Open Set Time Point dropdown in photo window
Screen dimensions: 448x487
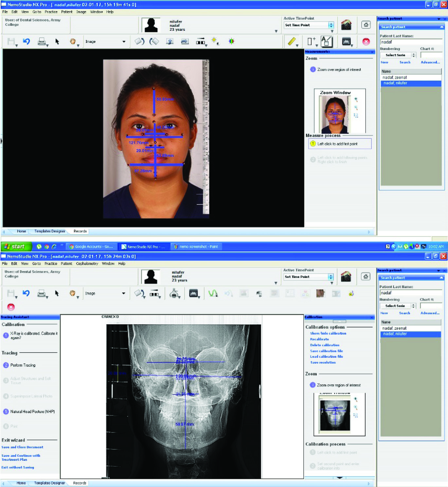331,25
